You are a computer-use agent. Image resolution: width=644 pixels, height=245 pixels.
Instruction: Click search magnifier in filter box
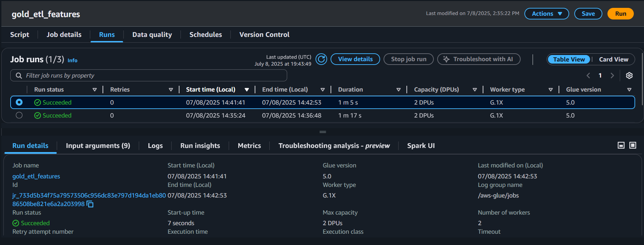[19, 76]
